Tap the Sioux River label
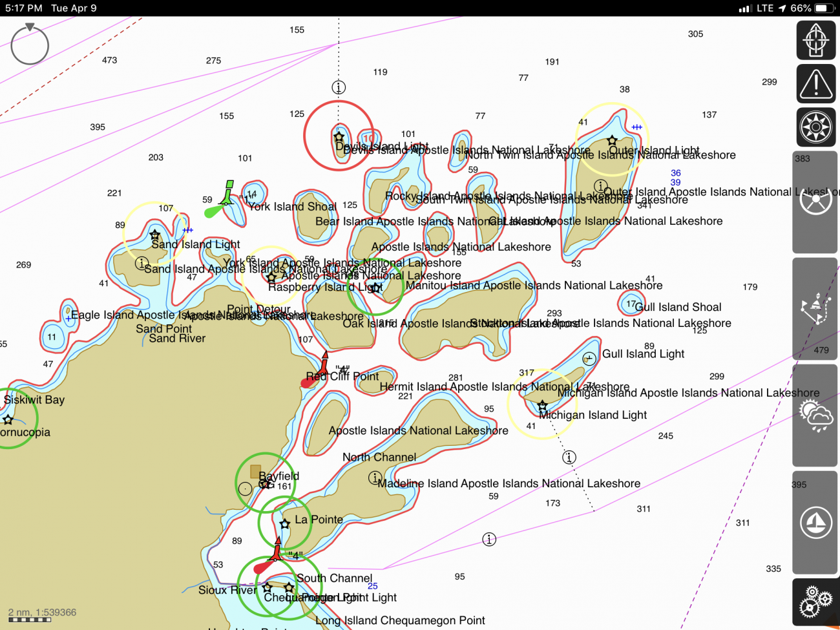 point(227,590)
